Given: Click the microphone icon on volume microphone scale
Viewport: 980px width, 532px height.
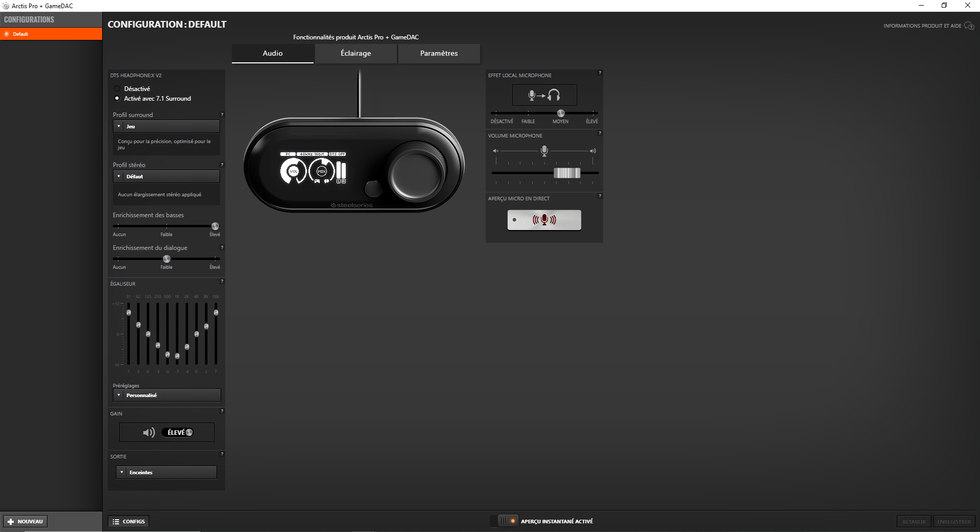Looking at the screenshot, I should [x=544, y=151].
